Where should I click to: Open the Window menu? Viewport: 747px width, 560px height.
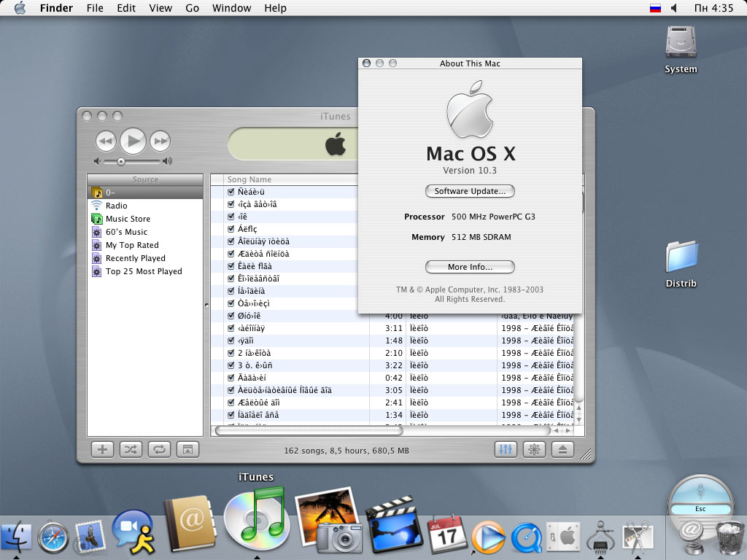click(x=231, y=8)
